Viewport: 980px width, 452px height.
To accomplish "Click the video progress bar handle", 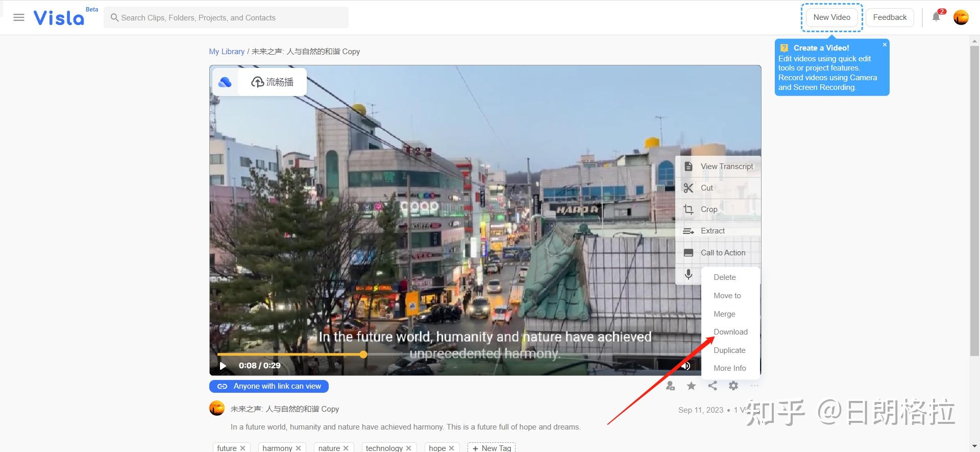I will click(363, 354).
